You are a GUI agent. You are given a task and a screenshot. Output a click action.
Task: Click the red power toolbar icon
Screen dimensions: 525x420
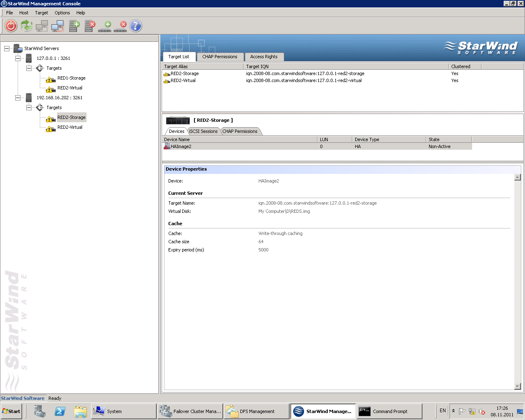pos(11,26)
